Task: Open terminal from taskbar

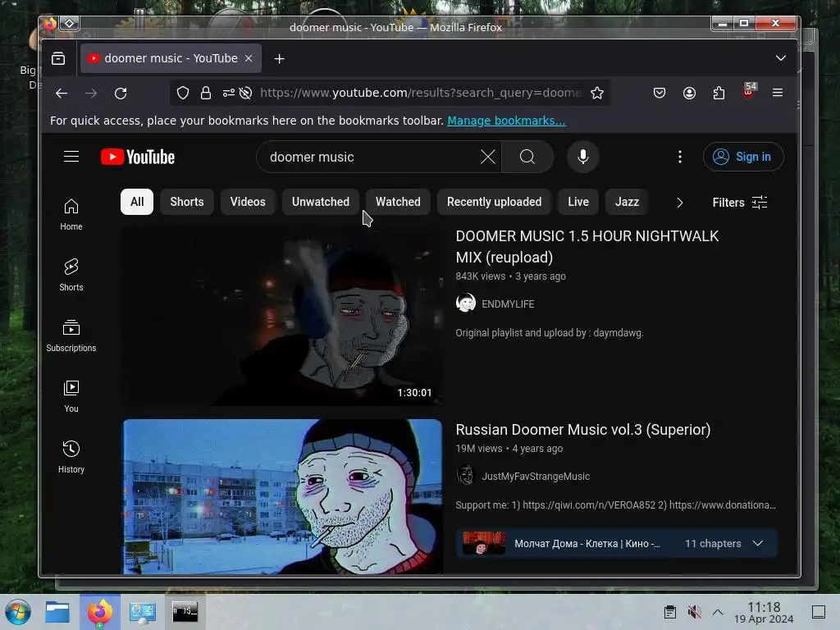Action: (185, 612)
